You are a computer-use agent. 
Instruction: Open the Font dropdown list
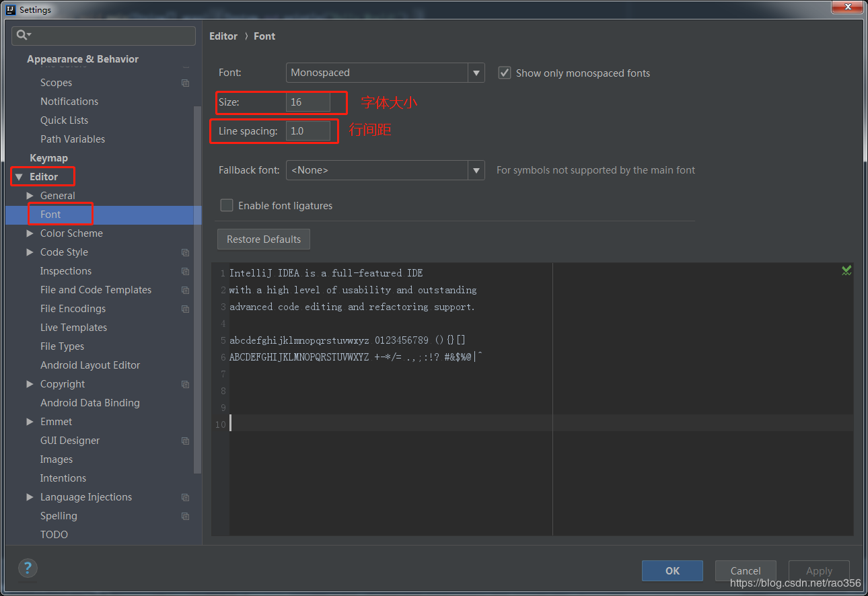click(x=476, y=73)
